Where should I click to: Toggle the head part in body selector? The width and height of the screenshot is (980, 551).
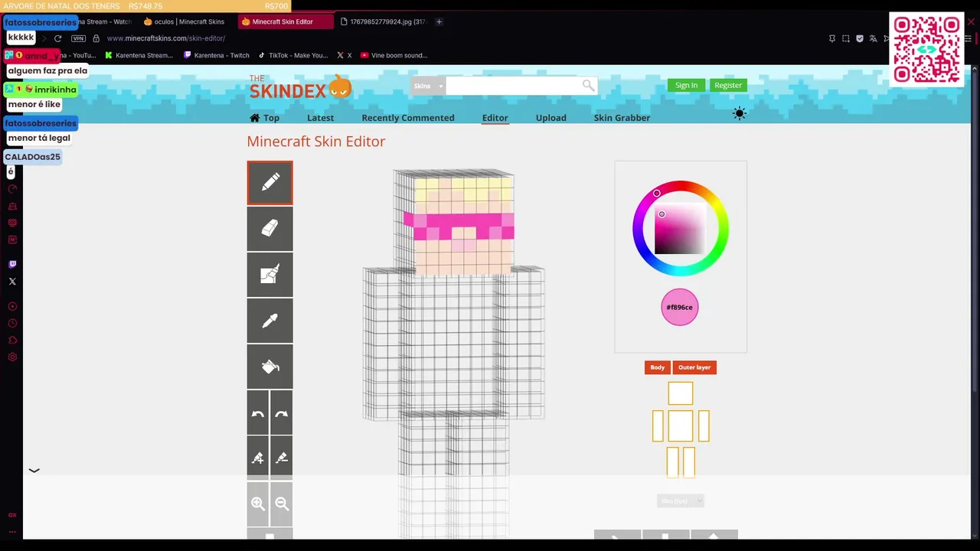(681, 393)
